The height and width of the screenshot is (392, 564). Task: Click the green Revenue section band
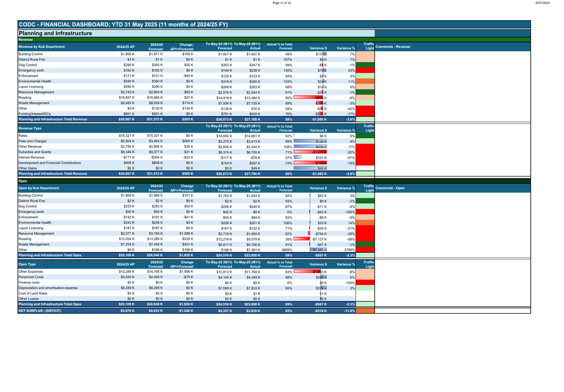point(25,40)
